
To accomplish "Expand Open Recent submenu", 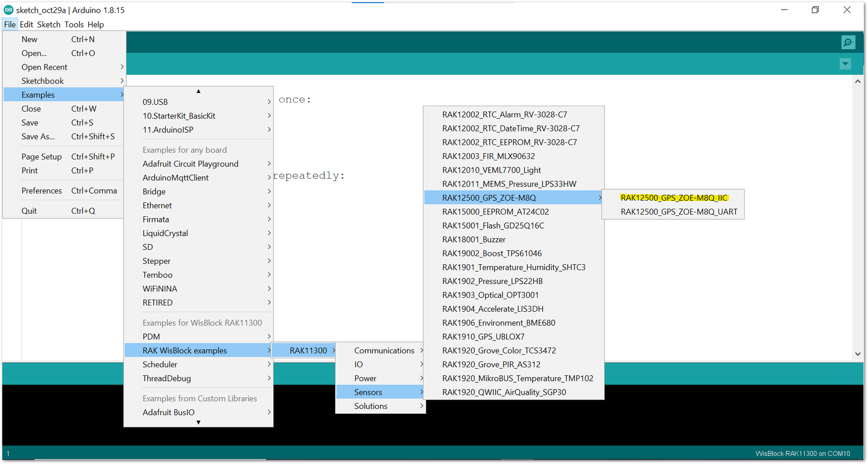I will pos(64,67).
